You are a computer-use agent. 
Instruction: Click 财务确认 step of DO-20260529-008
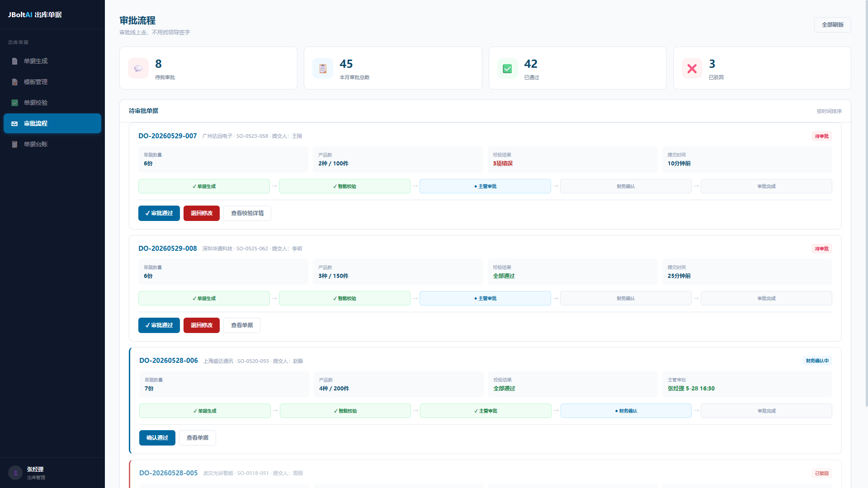point(626,298)
